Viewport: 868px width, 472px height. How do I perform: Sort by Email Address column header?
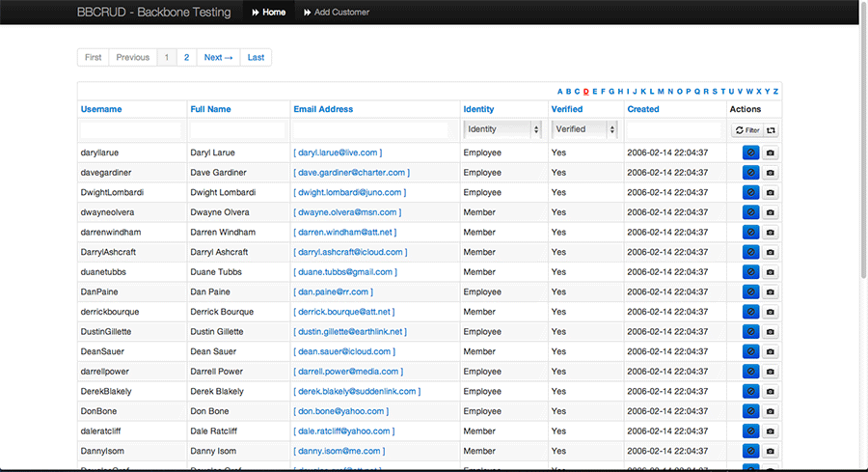pos(323,109)
